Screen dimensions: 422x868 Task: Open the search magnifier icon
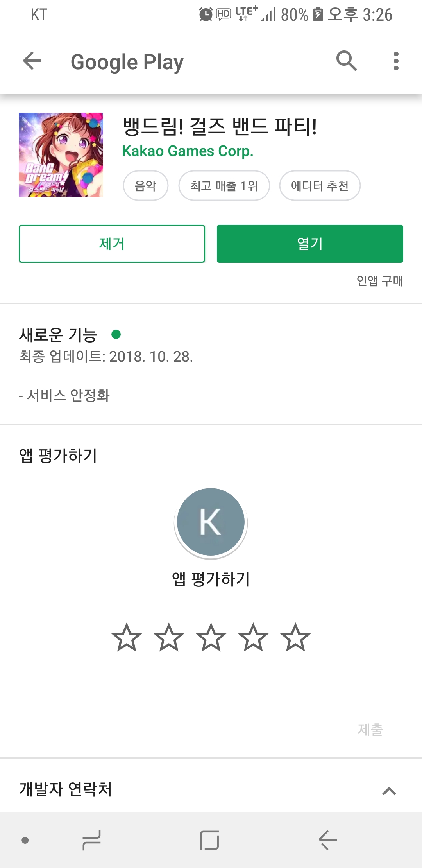(x=346, y=61)
